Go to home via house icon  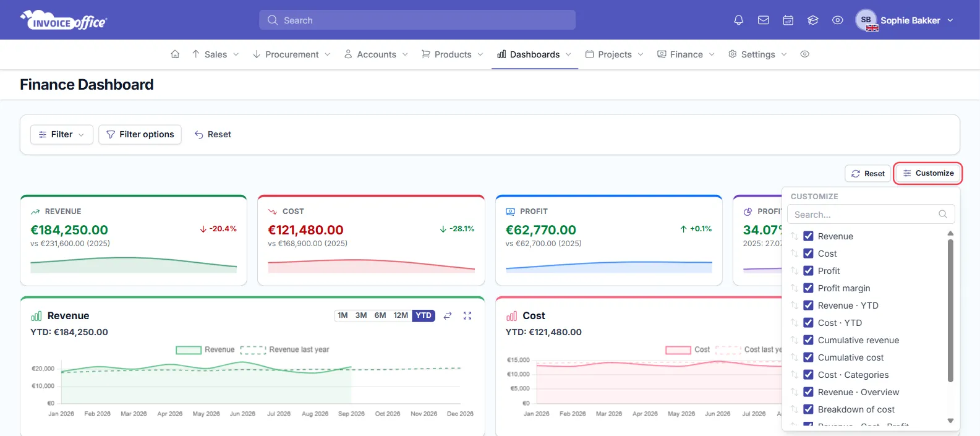175,54
